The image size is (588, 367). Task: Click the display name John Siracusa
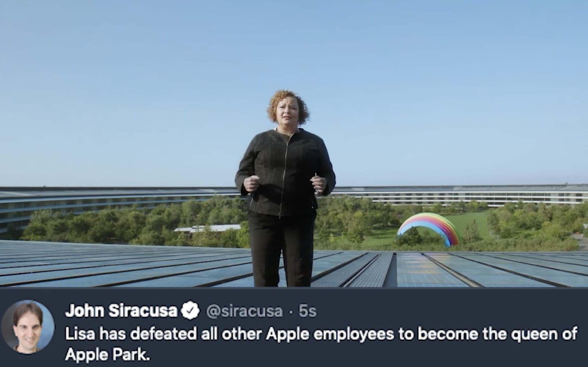point(121,310)
